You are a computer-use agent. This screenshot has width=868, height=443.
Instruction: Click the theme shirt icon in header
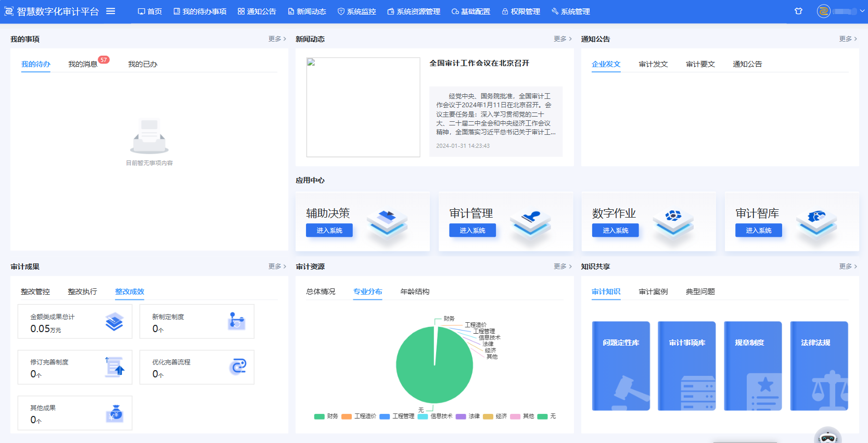(798, 11)
